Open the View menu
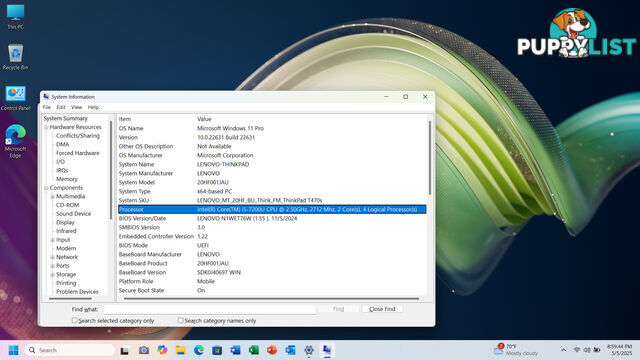640x360 pixels. pos(76,107)
